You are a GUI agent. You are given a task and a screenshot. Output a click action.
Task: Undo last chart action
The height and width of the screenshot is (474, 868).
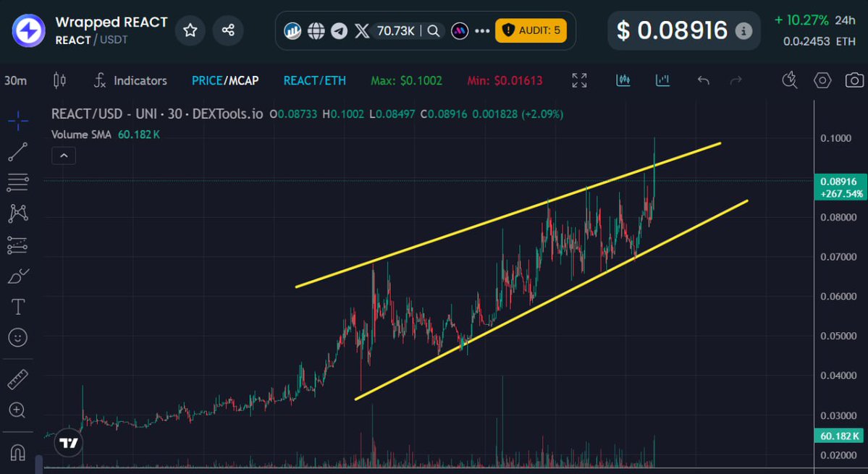(703, 81)
